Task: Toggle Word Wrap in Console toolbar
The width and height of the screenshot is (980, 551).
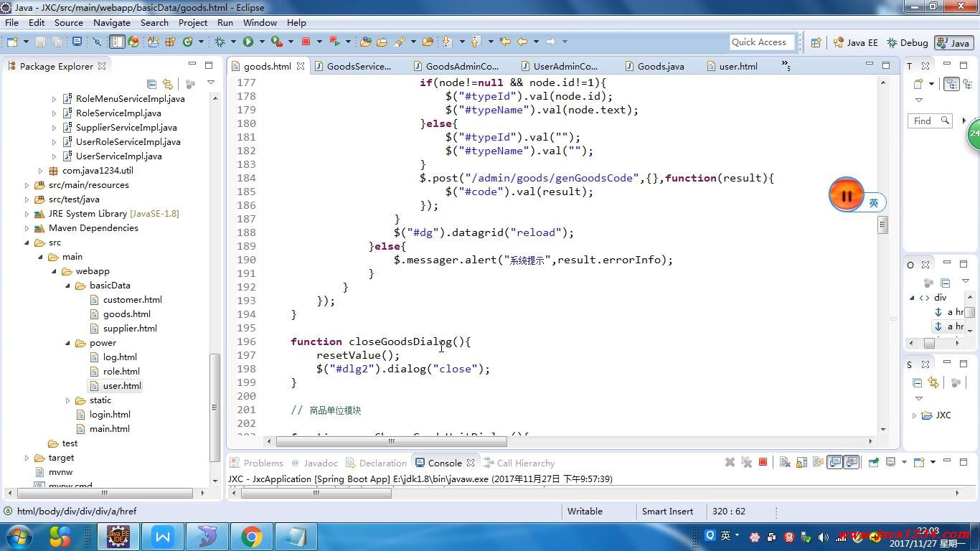Action: (819, 462)
